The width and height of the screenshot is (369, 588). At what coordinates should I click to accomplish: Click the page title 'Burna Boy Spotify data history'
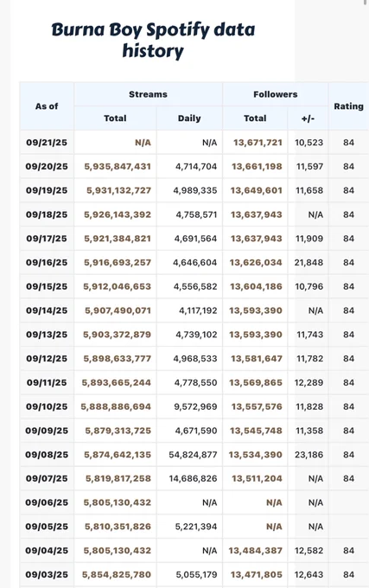(x=153, y=40)
